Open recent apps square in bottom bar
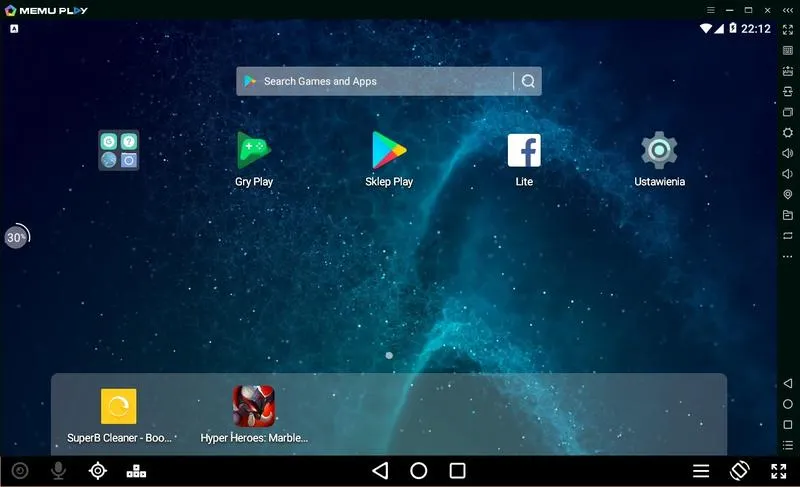The image size is (800, 487). point(458,471)
